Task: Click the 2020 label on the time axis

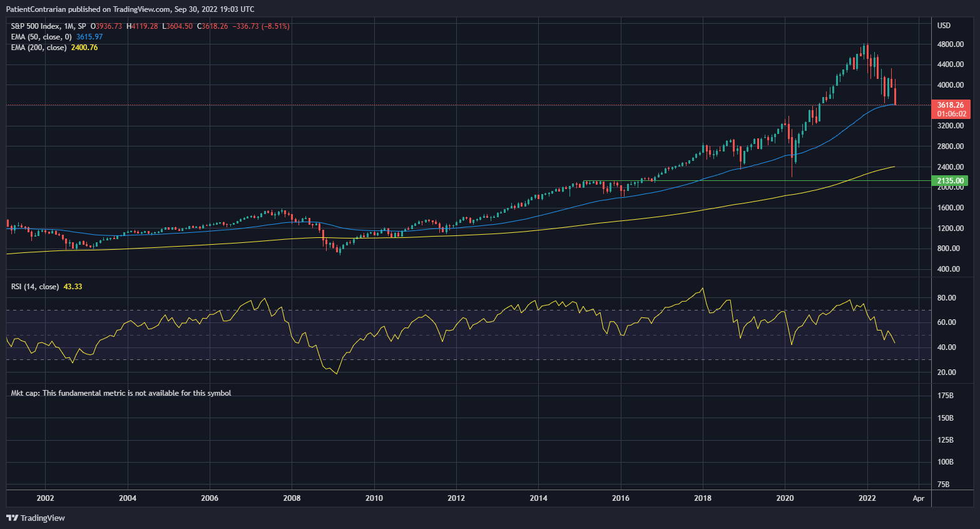Action: point(785,498)
